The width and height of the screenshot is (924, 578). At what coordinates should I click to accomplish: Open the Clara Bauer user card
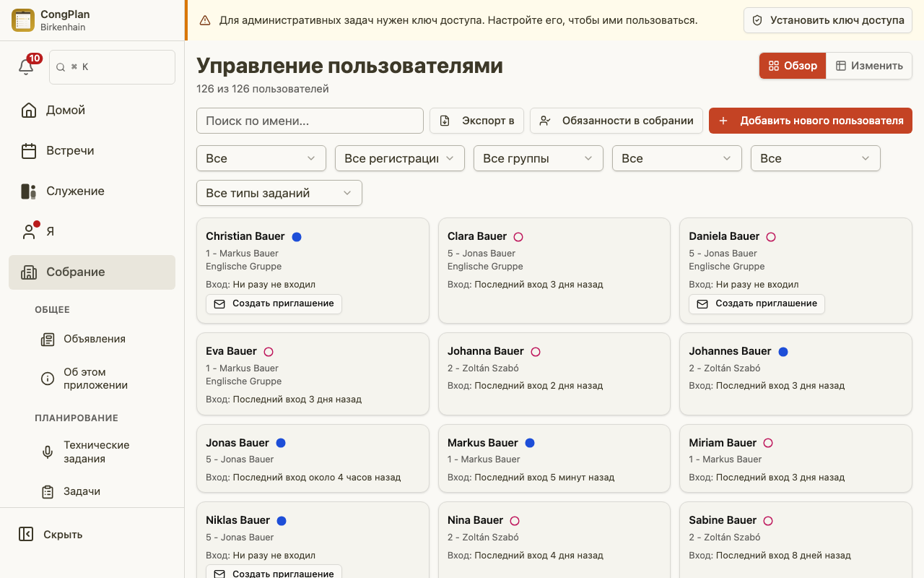coord(554,270)
